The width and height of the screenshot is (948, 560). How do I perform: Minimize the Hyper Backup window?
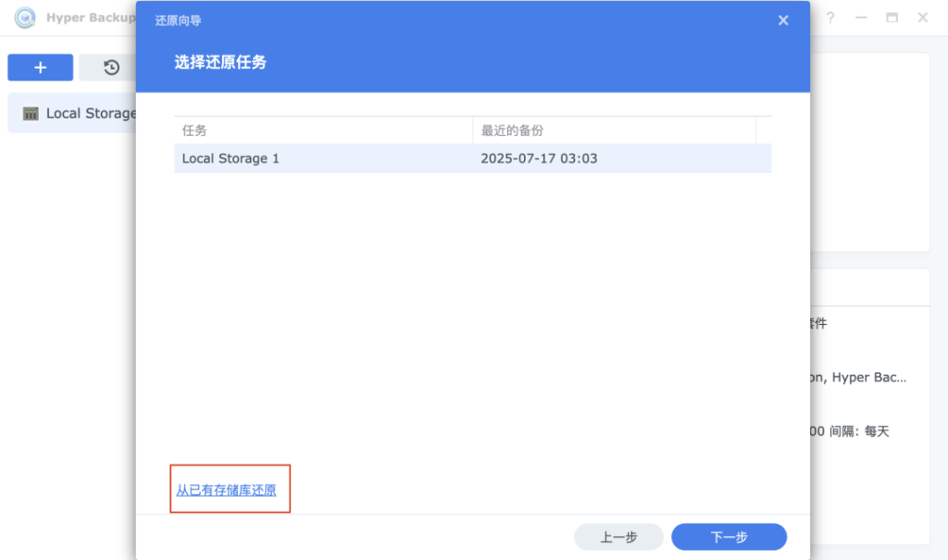pyautogui.click(x=861, y=18)
